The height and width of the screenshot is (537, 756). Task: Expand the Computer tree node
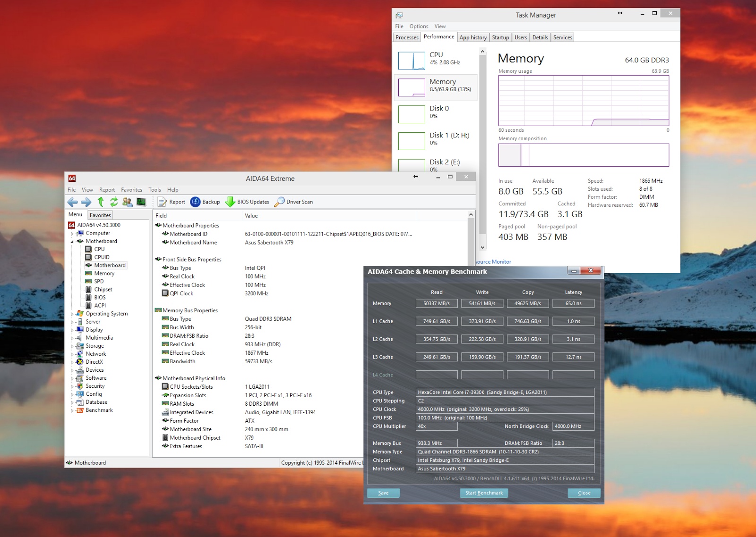coord(72,234)
